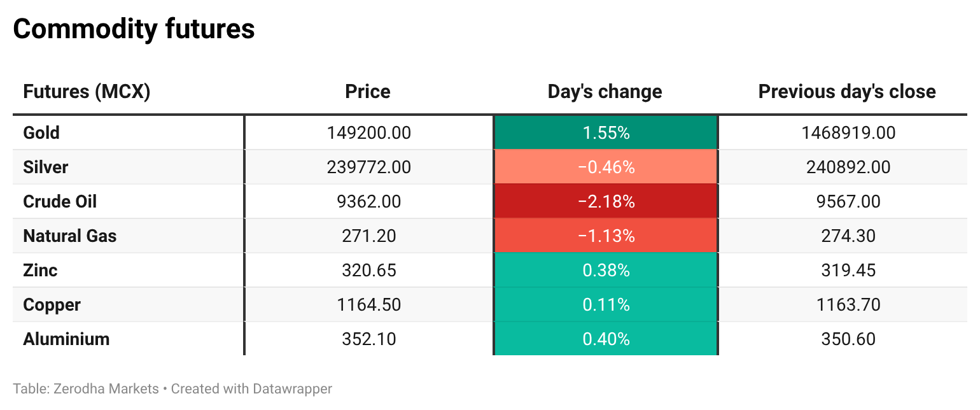Select the Gold row label
Screen dimensions: 980x410
click(x=41, y=132)
